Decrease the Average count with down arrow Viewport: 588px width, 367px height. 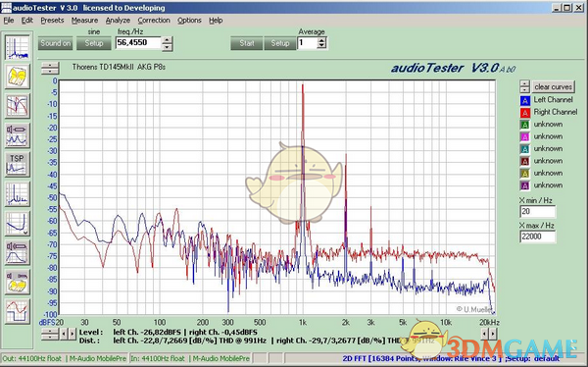[x=321, y=46]
